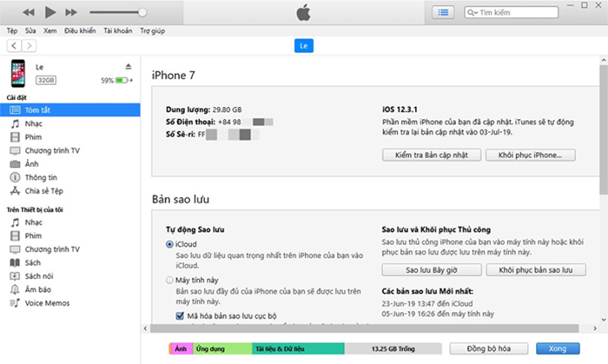
Task: Open the search magnifier dropdown
Action: (473, 12)
